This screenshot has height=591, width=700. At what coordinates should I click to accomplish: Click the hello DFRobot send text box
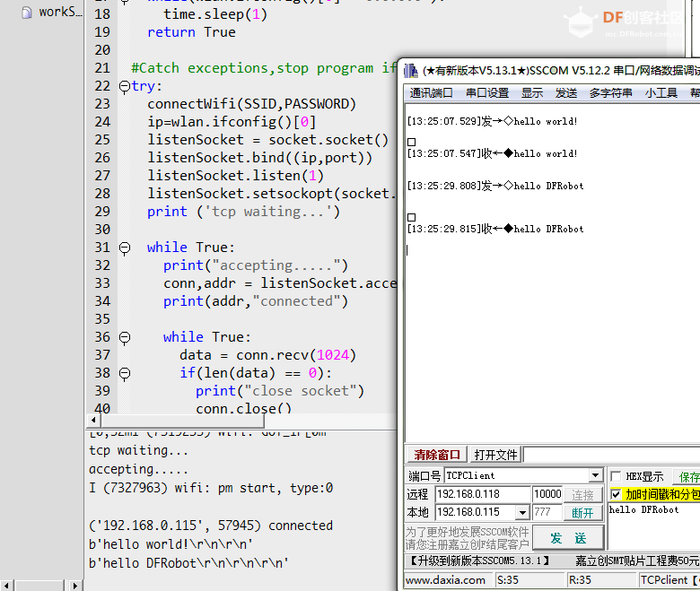click(653, 526)
